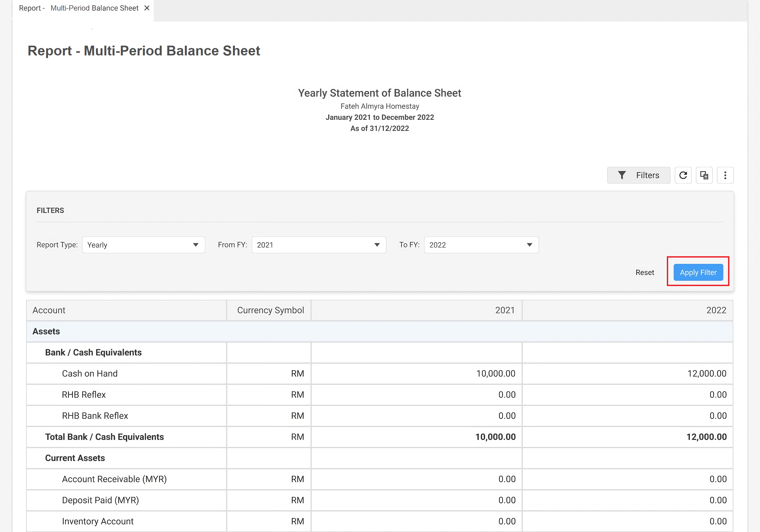Image resolution: width=760 pixels, height=532 pixels.
Task: Select the RHB Reflex account row
Action: point(380,395)
